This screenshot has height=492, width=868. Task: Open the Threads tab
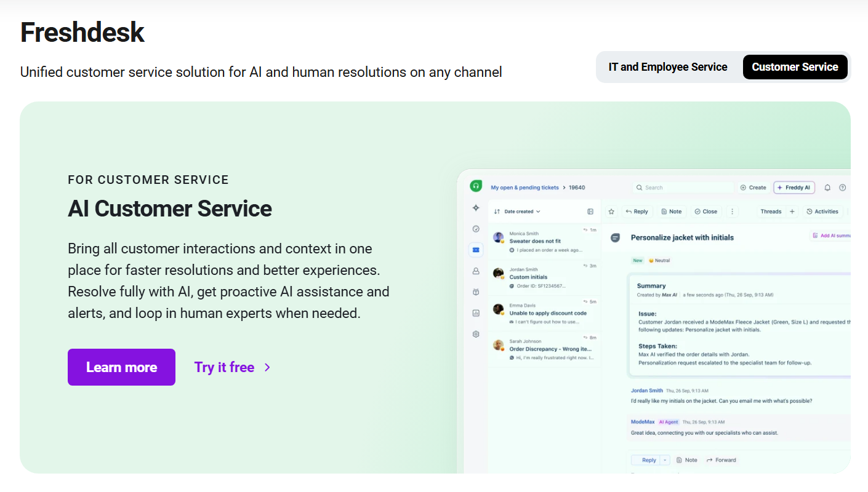771,212
